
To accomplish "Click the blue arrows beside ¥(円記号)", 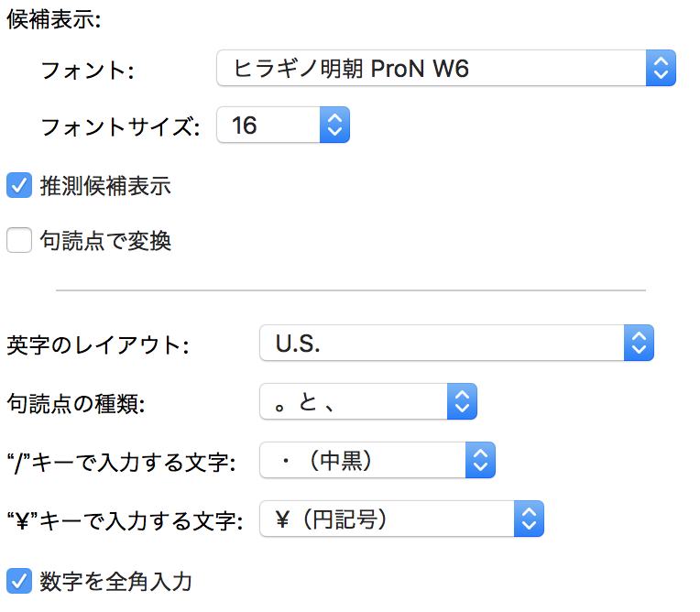I will [529, 519].
